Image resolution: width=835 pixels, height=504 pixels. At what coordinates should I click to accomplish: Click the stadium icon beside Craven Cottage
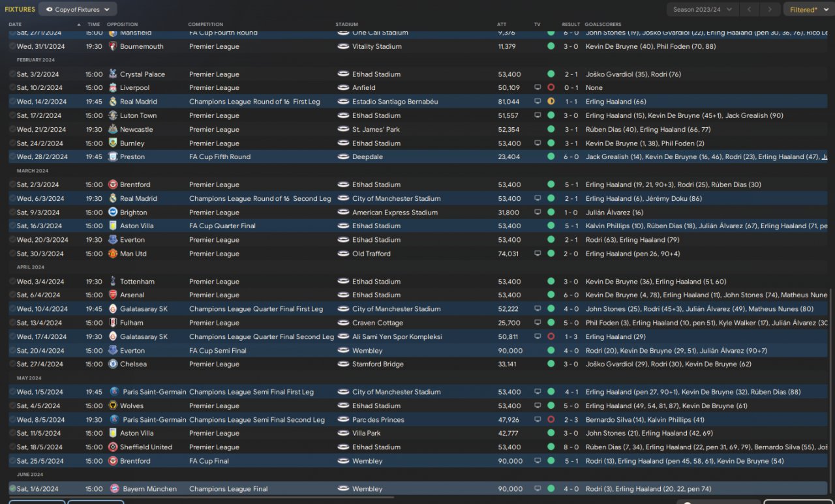tap(343, 323)
